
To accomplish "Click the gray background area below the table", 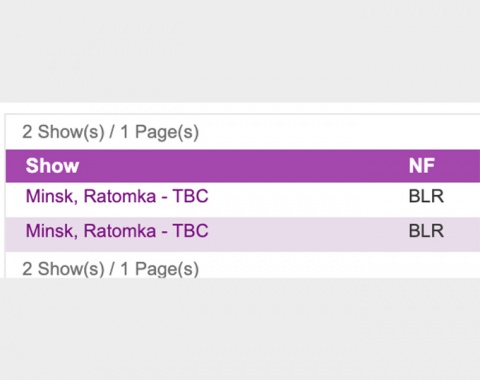I will (240, 328).
